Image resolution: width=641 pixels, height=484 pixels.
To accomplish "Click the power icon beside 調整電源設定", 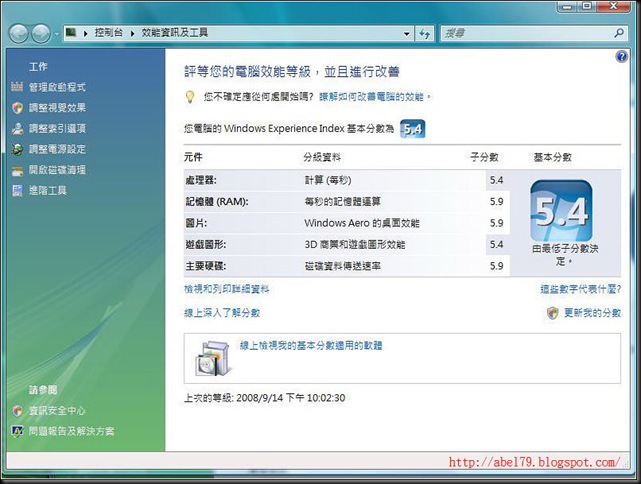I will pos(17,149).
